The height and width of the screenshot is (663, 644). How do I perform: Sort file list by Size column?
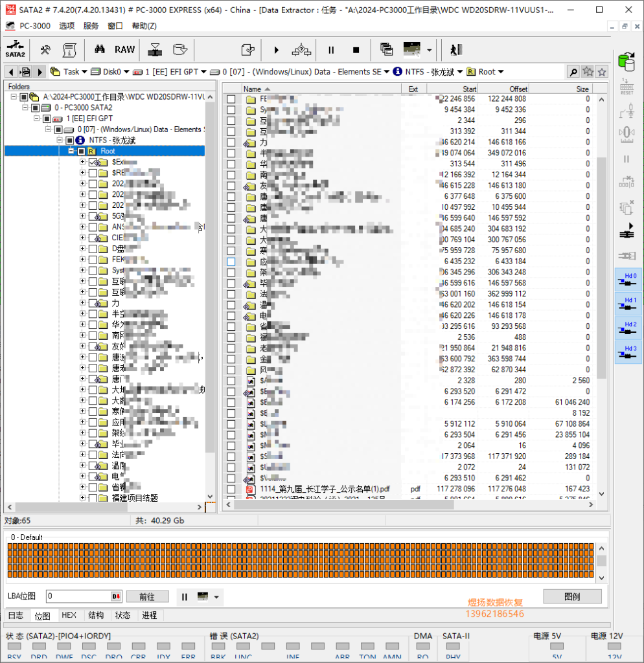560,89
